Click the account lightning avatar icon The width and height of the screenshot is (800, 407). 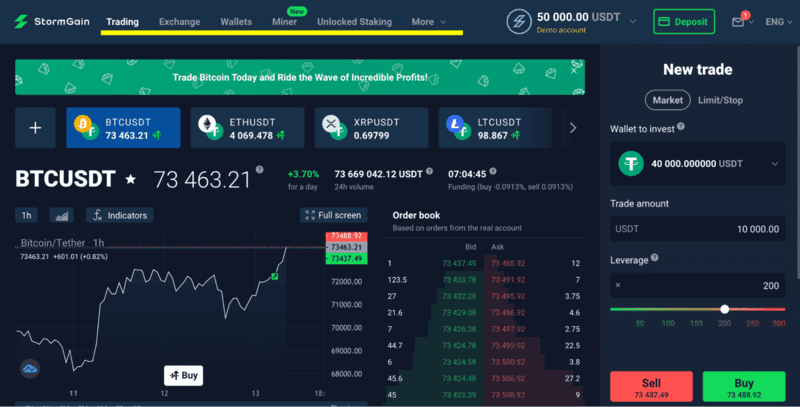click(519, 22)
